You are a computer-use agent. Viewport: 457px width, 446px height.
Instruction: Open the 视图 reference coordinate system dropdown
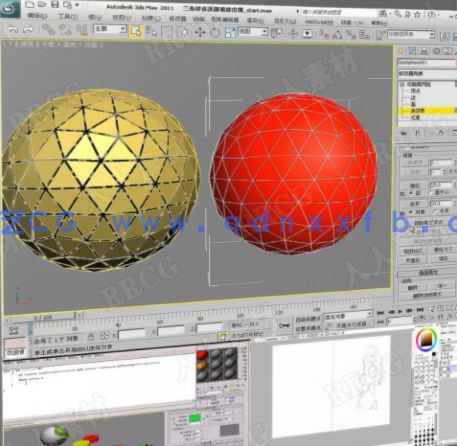(253, 32)
